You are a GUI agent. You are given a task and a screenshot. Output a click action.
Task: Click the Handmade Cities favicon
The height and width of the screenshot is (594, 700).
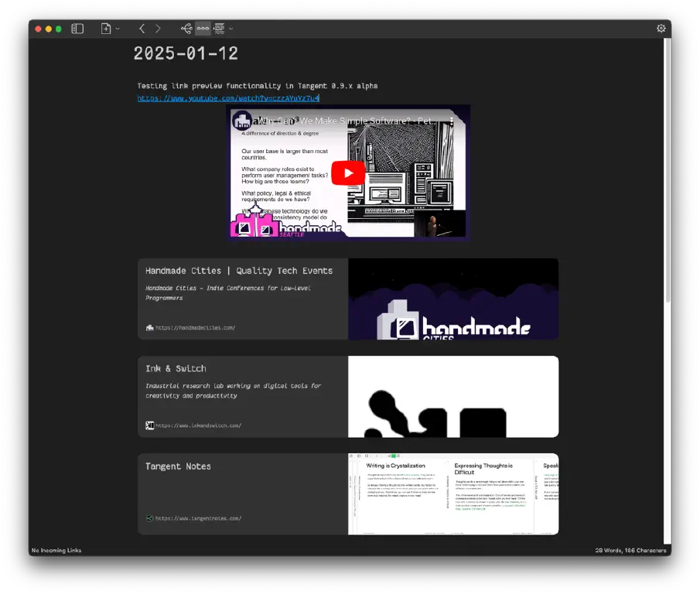[149, 328]
